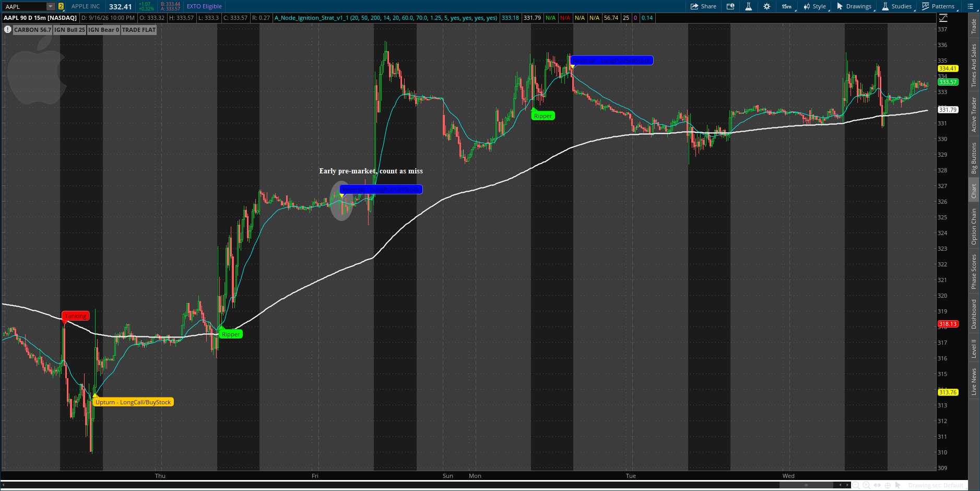Click the EXTO Eligible label

pyautogui.click(x=204, y=6)
